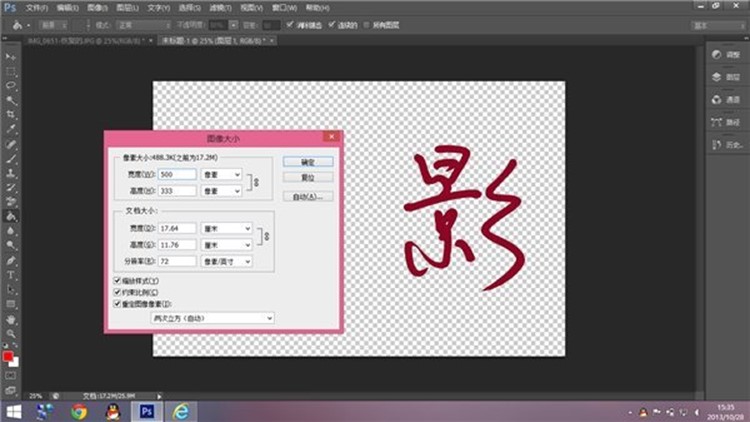
Task: Open the Channels (通道) panel icon
Action: pyautogui.click(x=717, y=100)
